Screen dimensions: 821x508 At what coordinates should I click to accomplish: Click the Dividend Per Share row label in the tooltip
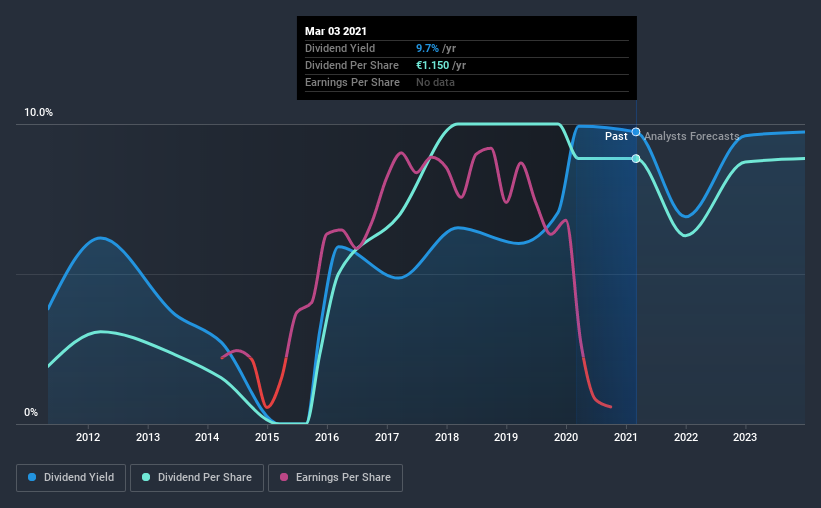(x=352, y=65)
